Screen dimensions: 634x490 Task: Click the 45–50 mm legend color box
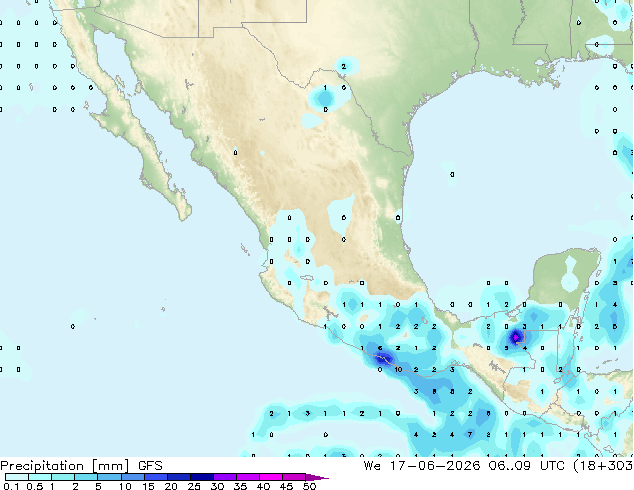click(x=294, y=477)
